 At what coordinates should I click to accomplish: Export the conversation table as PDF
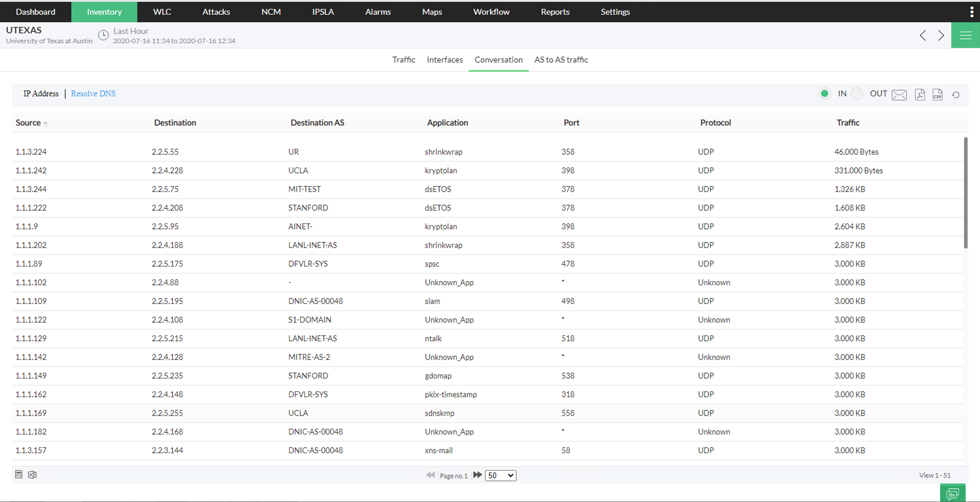[920, 94]
